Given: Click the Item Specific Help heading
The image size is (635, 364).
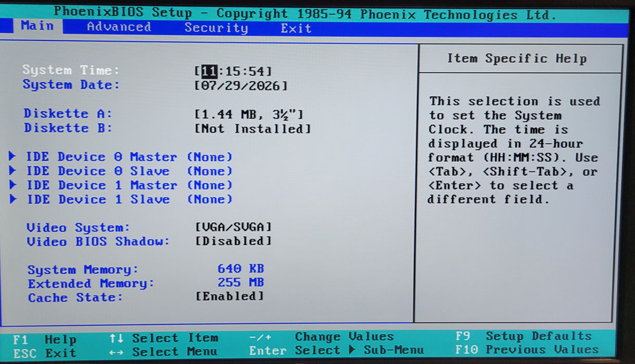Looking at the screenshot, I should [x=517, y=59].
